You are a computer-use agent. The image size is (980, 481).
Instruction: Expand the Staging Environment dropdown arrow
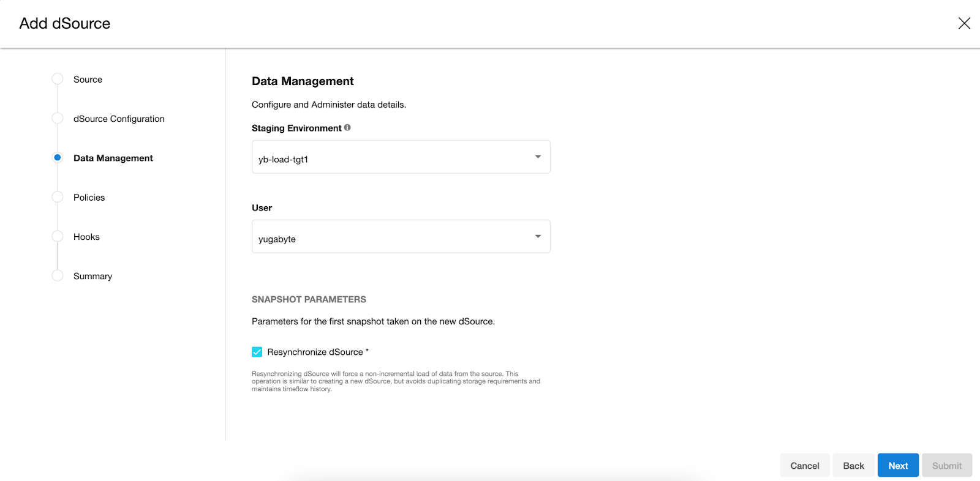pyautogui.click(x=538, y=157)
